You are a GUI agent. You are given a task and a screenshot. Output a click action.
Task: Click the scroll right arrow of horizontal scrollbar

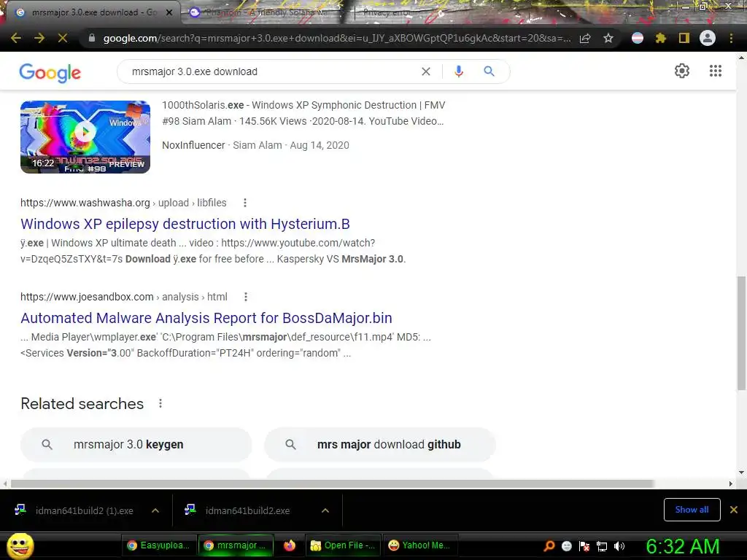pos(731,484)
